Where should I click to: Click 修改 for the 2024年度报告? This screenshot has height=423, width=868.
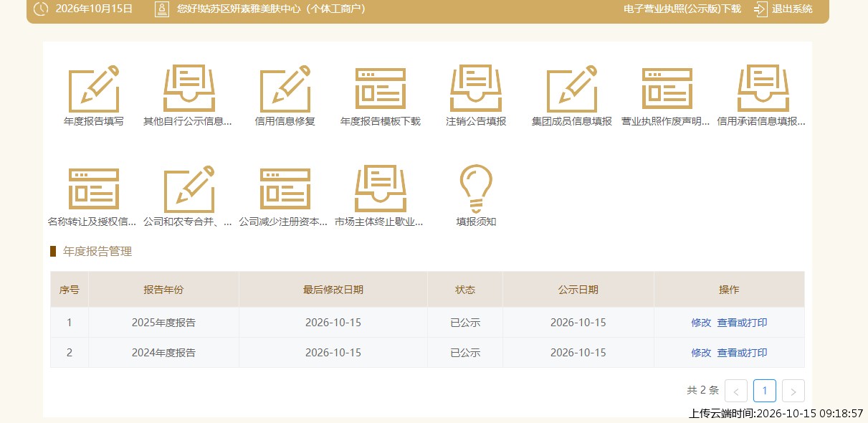(701, 353)
